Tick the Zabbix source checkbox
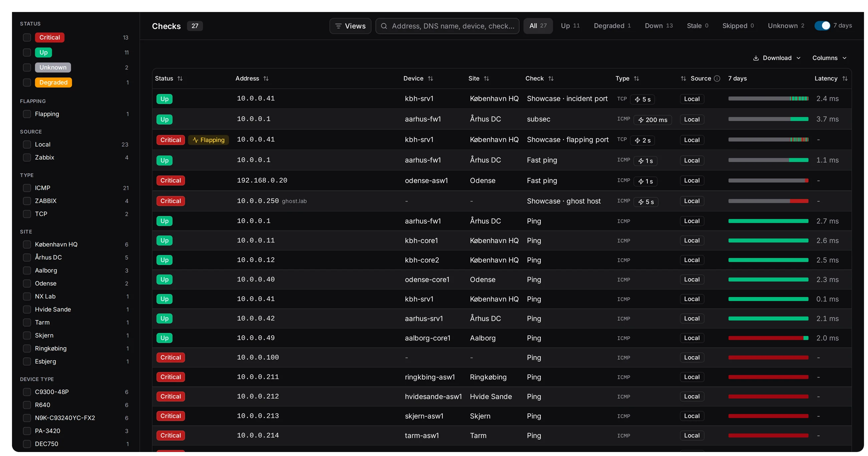The image size is (868, 456). [27, 157]
